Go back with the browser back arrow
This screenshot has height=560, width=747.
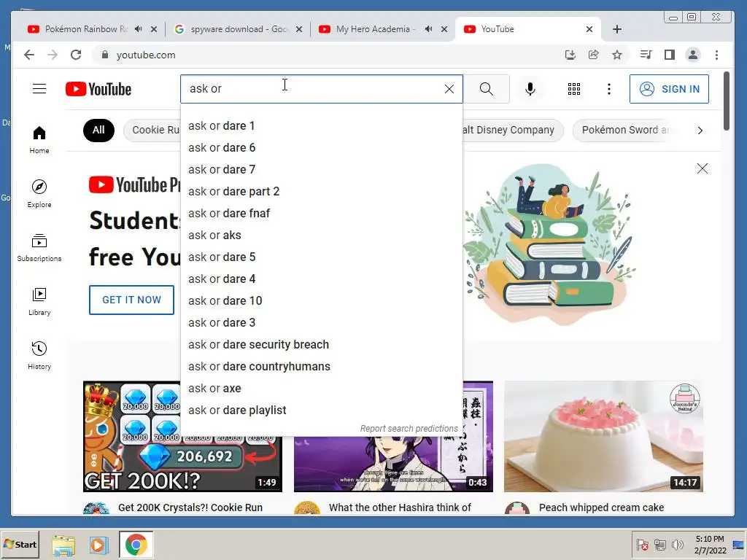click(29, 55)
